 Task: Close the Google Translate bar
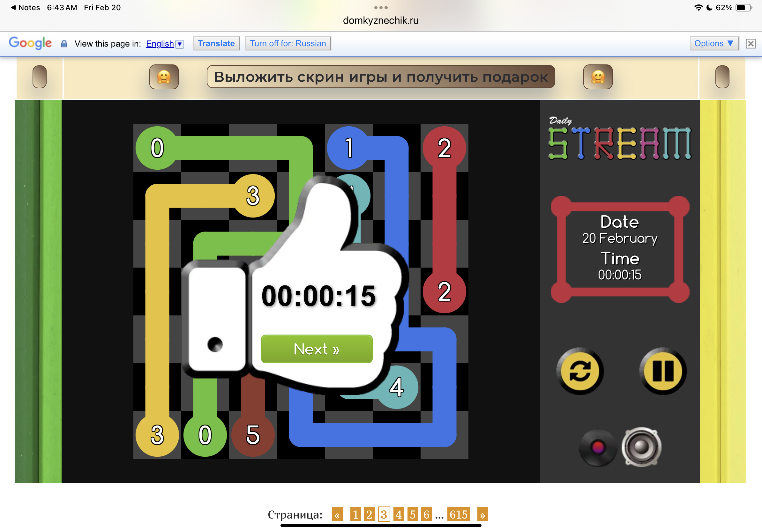751,43
